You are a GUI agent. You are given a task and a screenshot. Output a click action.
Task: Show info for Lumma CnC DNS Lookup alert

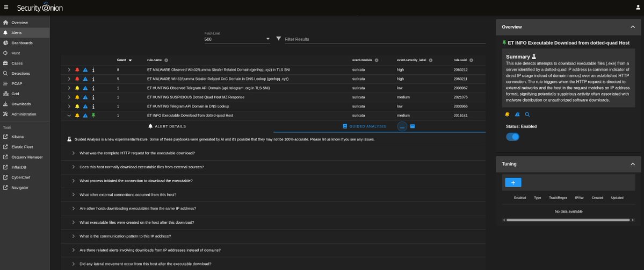[x=93, y=79]
